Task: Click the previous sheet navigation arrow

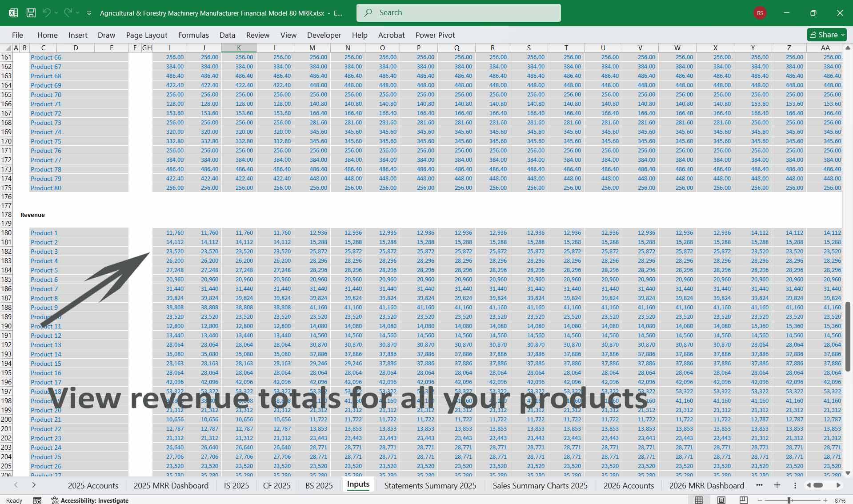Action: (16, 485)
